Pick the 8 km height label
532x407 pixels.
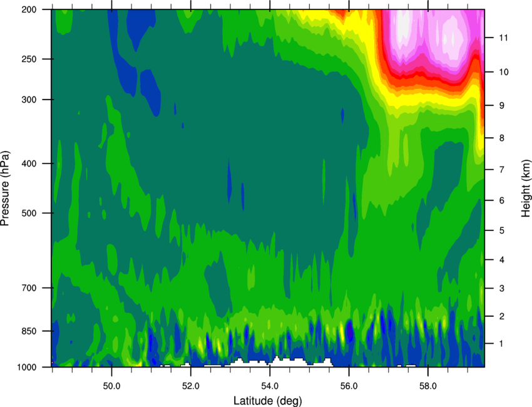pyautogui.click(x=502, y=138)
